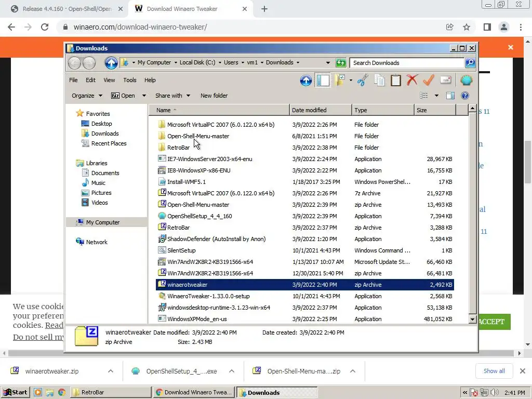This screenshot has height=399, width=532.
Task: Open Music library in the sidebar
Action: (x=98, y=182)
